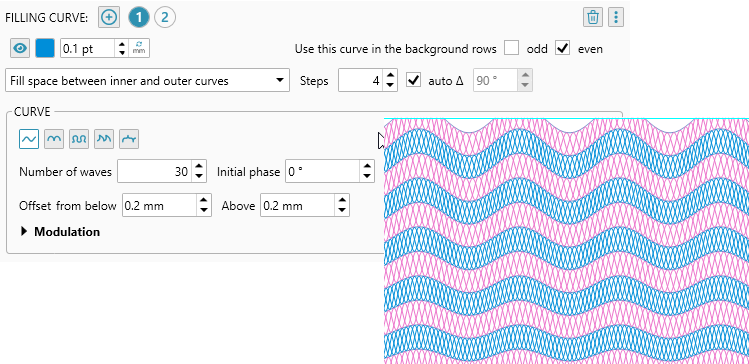
Task: Enable the odd background rows checkbox
Action: pyautogui.click(x=512, y=48)
